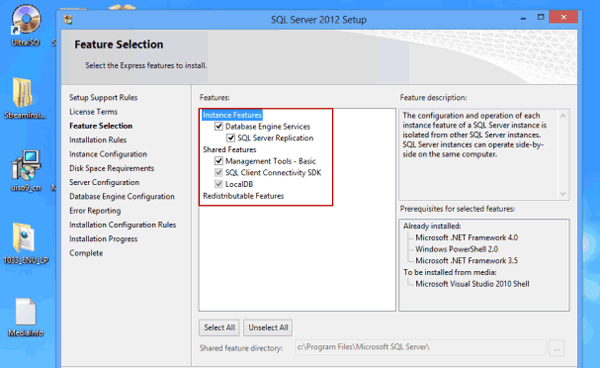
Task: Click the Shared feature directory path field
Action: [421, 347]
